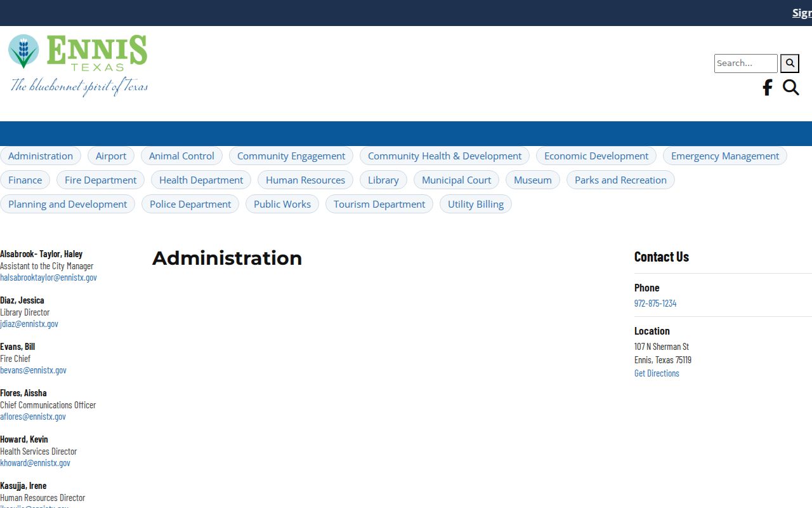Click the Library Director title text
The width and height of the screenshot is (812, 508).
coord(25,312)
